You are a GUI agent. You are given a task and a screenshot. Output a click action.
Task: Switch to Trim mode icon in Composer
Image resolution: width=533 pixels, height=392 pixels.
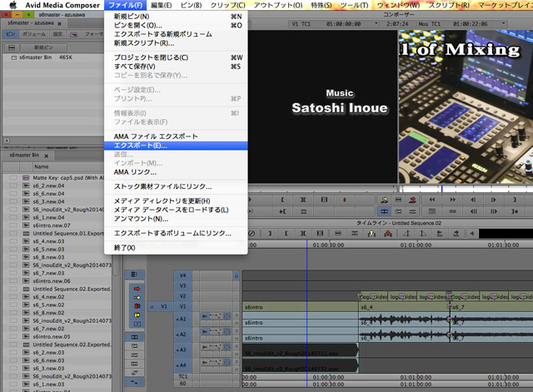point(398,211)
